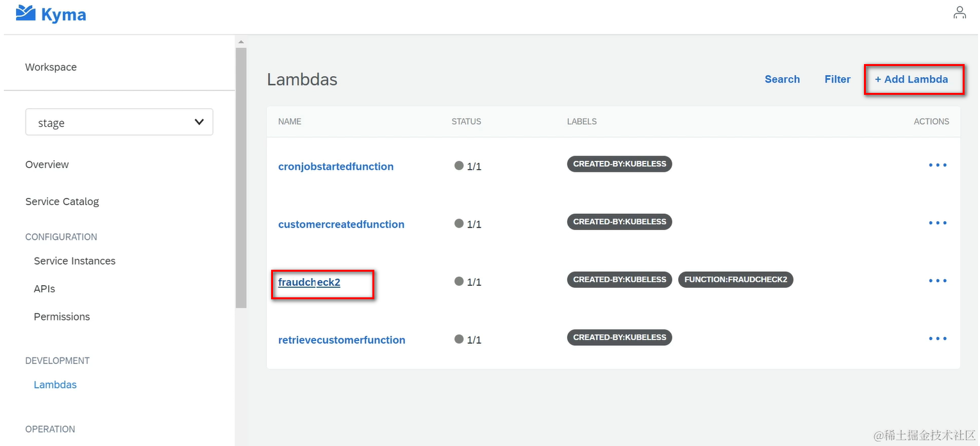Open the cronjobstartedfunction lambda
Viewport: 980px width, 446px height.
pyautogui.click(x=336, y=167)
